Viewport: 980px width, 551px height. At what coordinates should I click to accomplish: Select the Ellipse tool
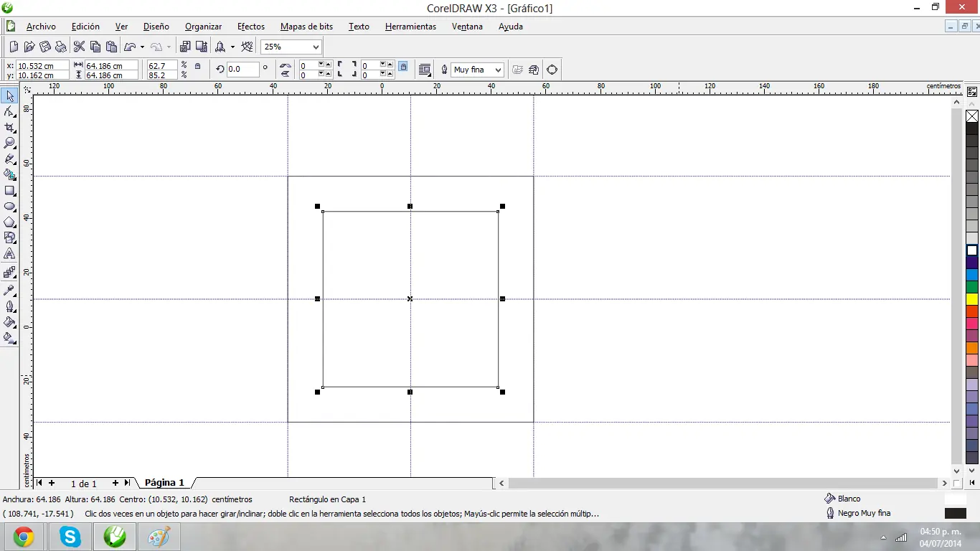click(x=10, y=207)
